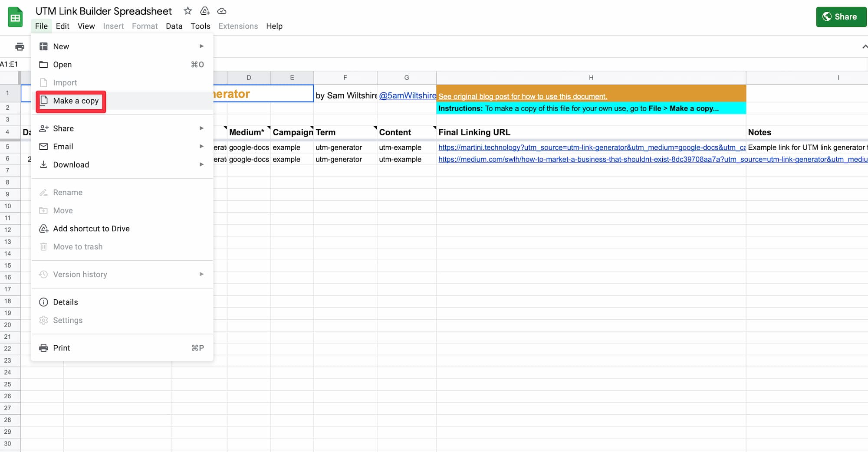Click the Details info icon
868x452 pixels.
[x=43, y=302]
